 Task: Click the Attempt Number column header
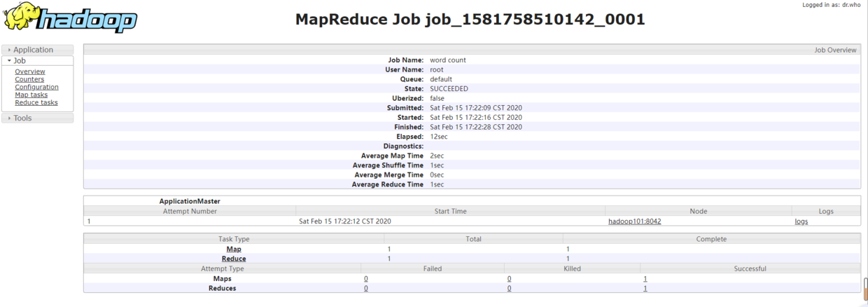tap(190, 211)
